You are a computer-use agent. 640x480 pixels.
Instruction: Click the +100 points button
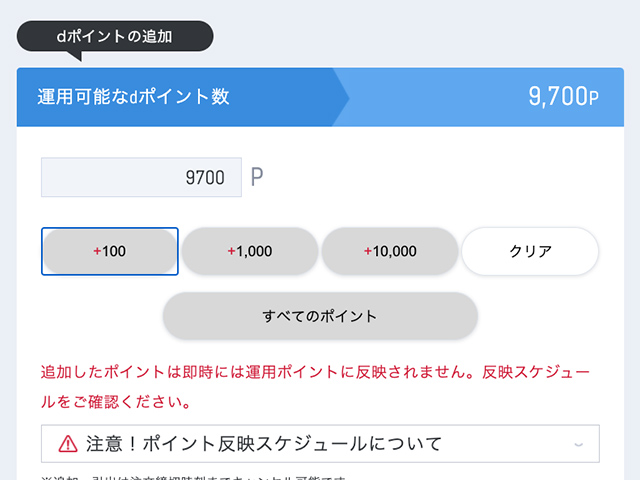pos(110,251)
